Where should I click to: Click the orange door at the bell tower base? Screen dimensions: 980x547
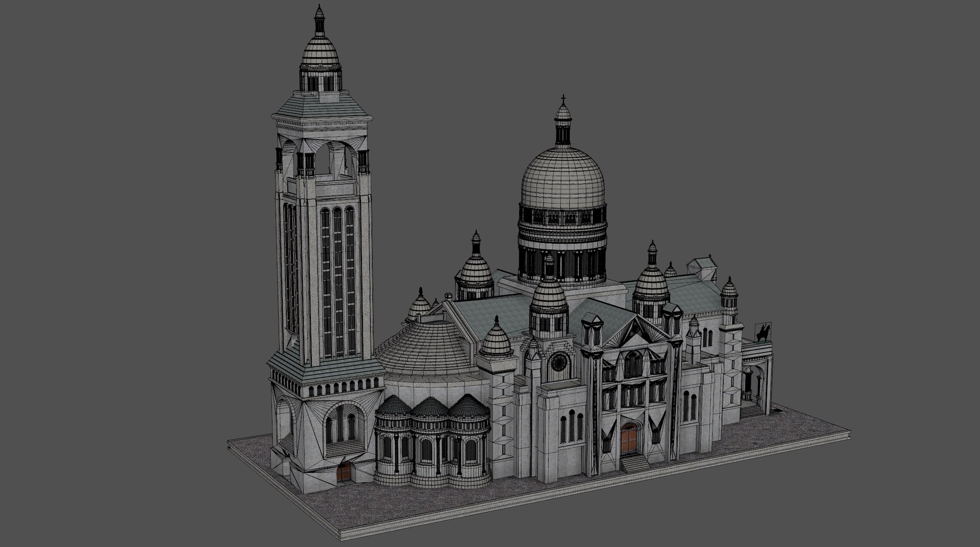coord(345,473)
